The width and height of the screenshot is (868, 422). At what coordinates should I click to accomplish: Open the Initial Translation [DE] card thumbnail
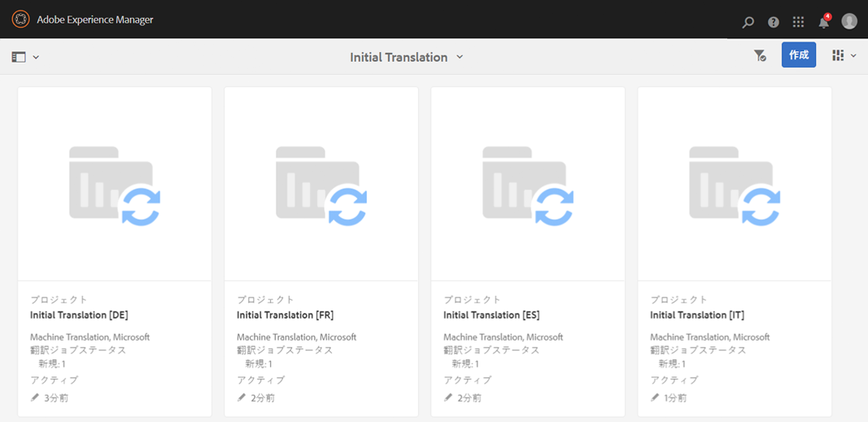115,185
